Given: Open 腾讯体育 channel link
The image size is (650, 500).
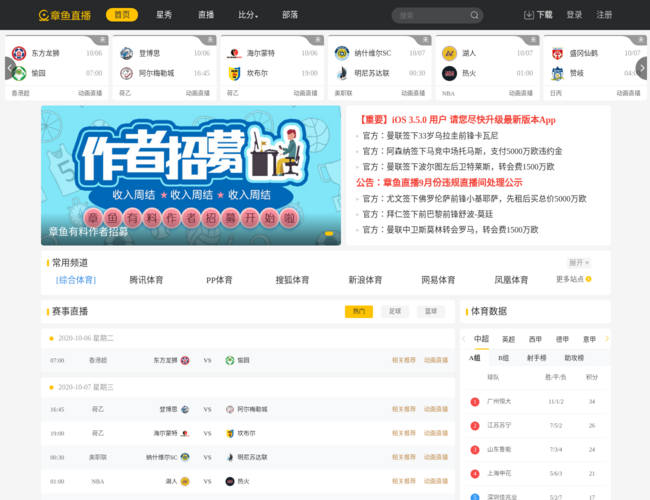Looking at the screenshot, I should pyautogui.click(x=146, y=280).
